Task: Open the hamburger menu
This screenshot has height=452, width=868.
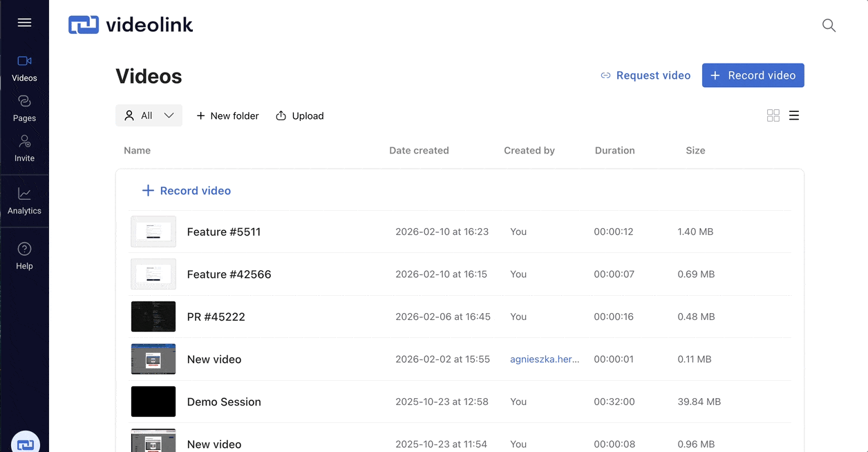Action: click(24, 23)
